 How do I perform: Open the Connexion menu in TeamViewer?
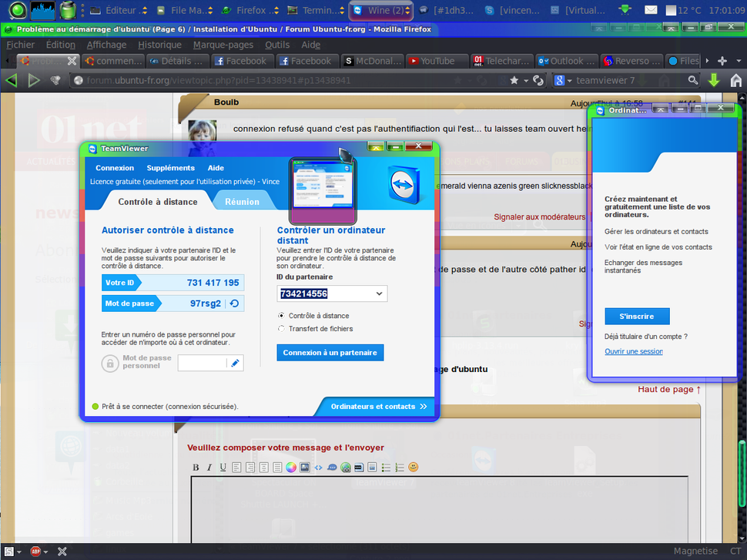(x=115, y=168)
